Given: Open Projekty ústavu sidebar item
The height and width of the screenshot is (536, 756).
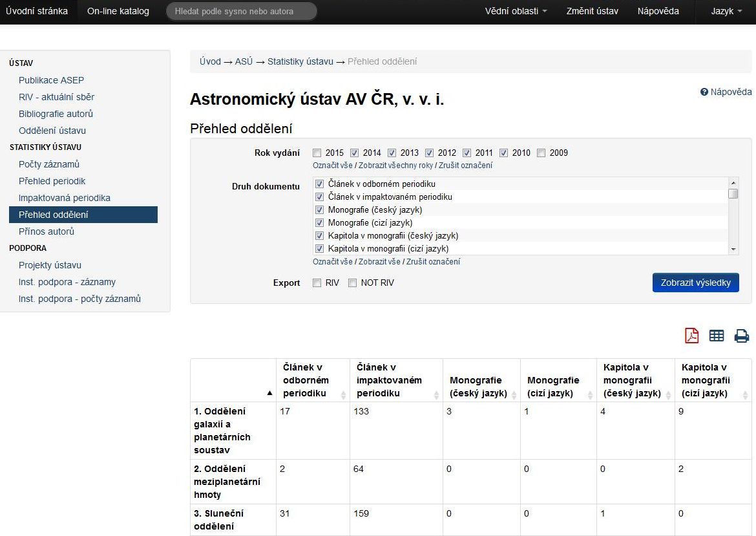Looking at the screenshot, I should 50,265.
